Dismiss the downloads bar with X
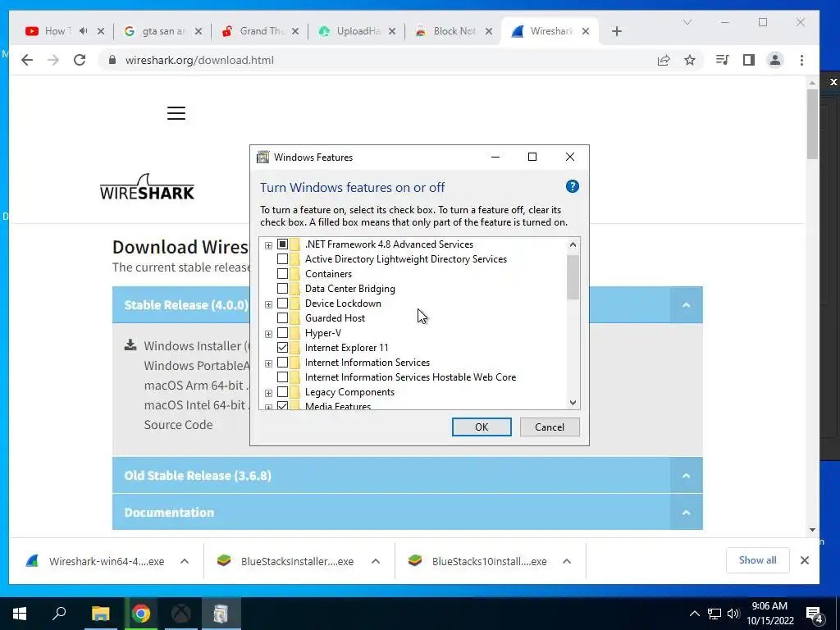Viewport: 840px width, 630px height. click(804, 560)
